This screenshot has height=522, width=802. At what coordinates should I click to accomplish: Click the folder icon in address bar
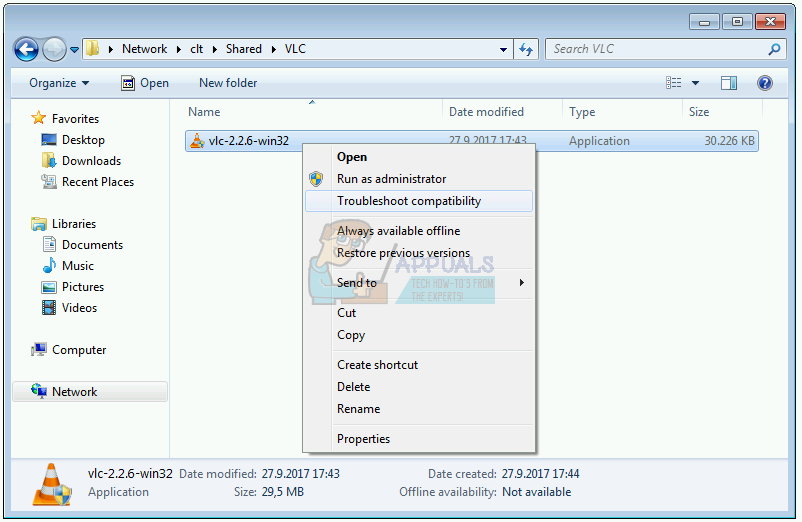click(x=93, y=49)
